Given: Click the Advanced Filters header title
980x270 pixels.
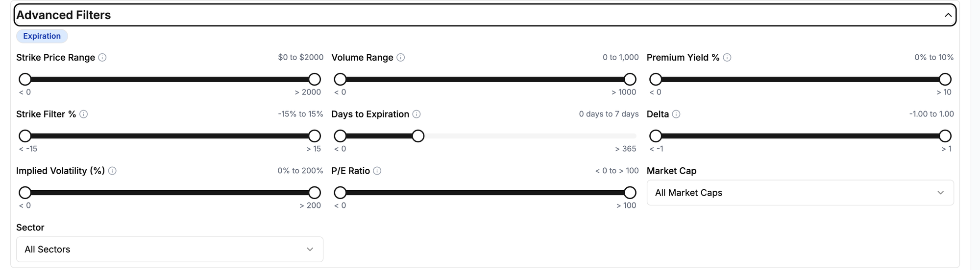Looking at the screenshot, I should coord(64,15).
